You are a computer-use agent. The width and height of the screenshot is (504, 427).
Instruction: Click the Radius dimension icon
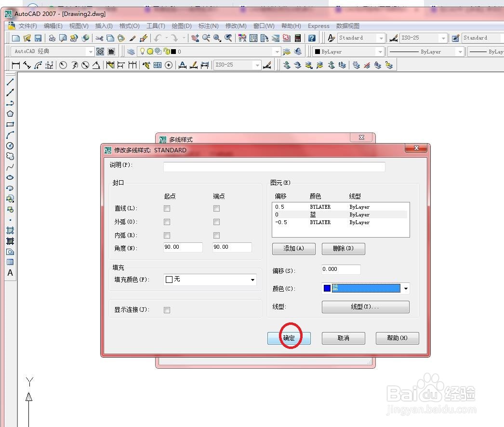point(63,65)
